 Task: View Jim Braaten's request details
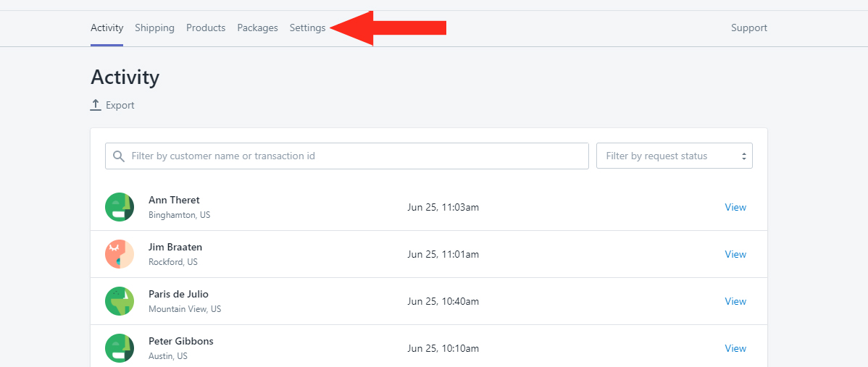[x=735, y=254]
